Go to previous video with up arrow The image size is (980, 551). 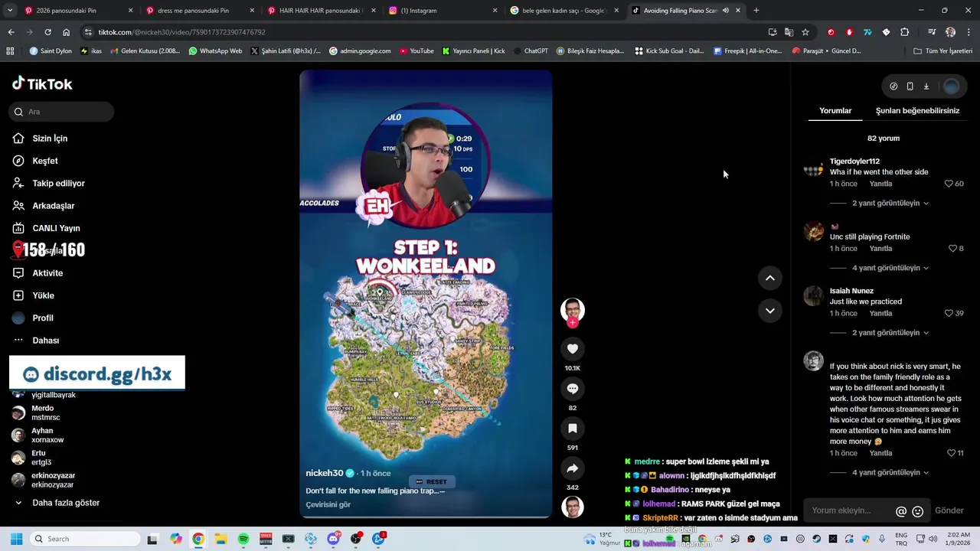[x=769, y=278]
